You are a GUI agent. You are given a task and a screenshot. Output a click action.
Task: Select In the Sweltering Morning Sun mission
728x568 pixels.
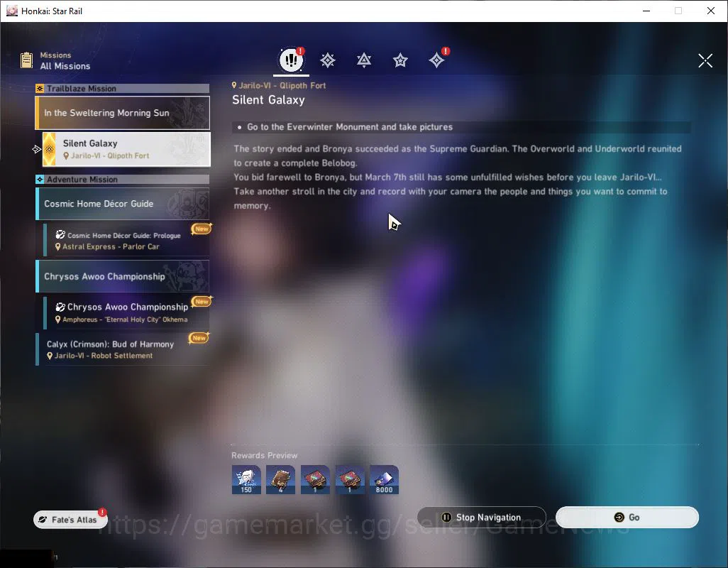[123, 113]
